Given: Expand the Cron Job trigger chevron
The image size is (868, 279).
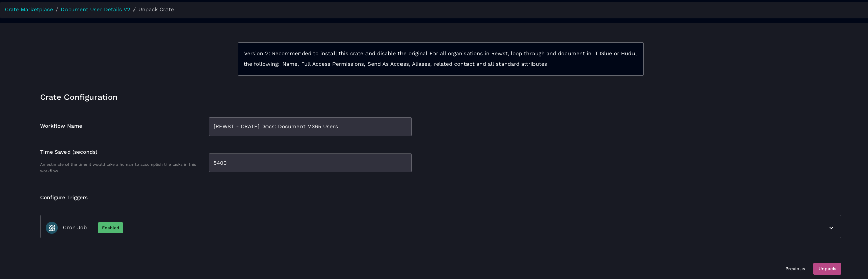Looking at the screenshot, I should 831,228.
